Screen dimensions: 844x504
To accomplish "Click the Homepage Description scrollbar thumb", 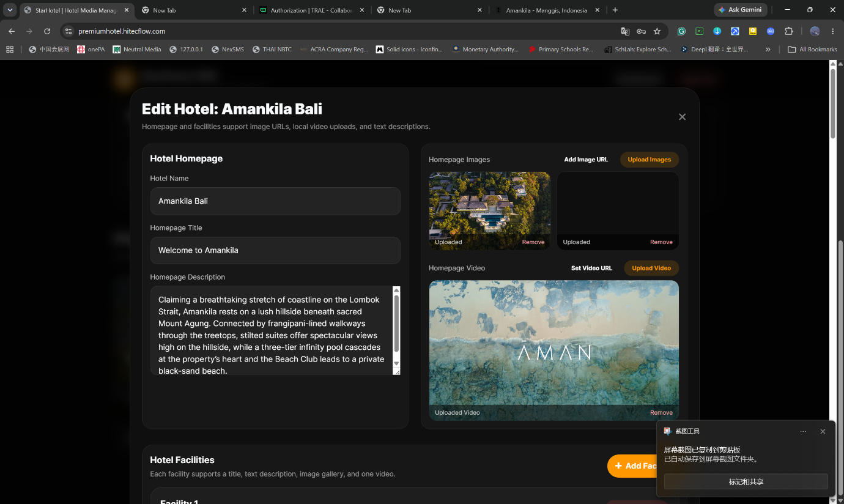I will (396, 322).
